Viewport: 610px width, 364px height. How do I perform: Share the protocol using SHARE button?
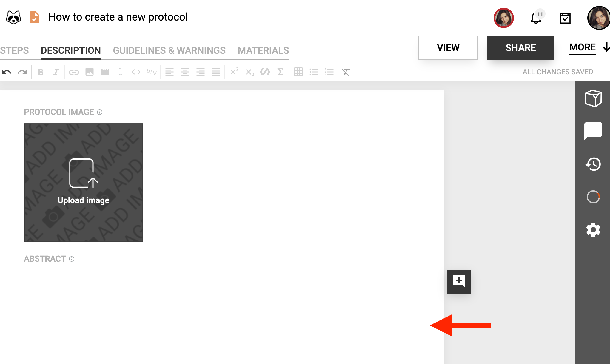click(520, 48)
